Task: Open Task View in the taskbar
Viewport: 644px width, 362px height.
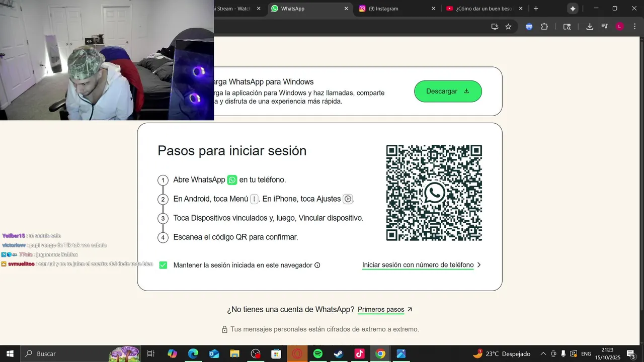Action: tap(150, 353)
